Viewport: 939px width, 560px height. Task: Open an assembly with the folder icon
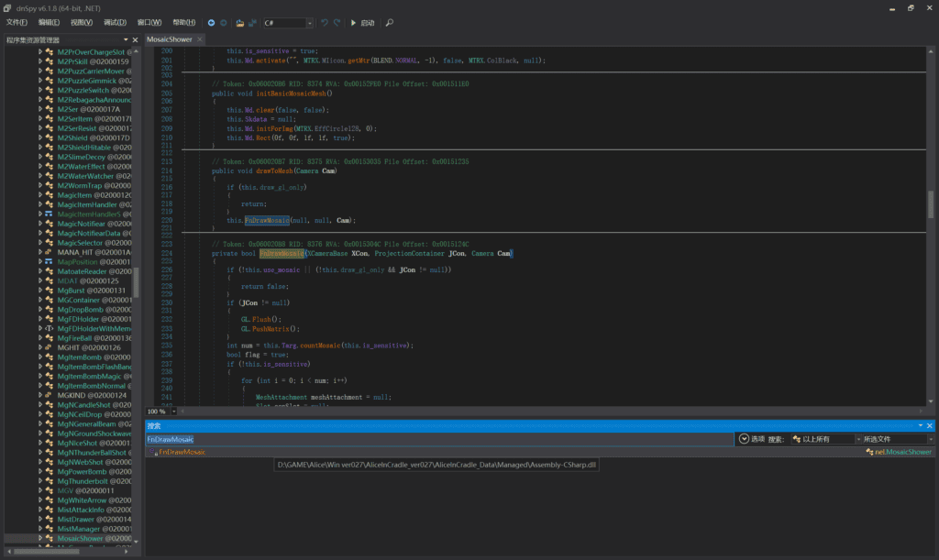[239, 23]
